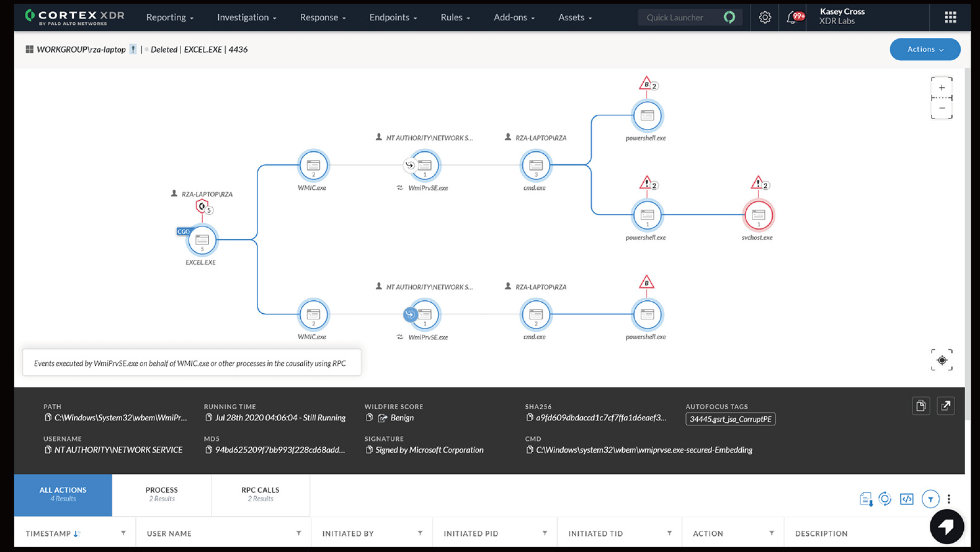Expand the Endpoints menu
This screenshot has width=980, height=552.
click(393, 17)
